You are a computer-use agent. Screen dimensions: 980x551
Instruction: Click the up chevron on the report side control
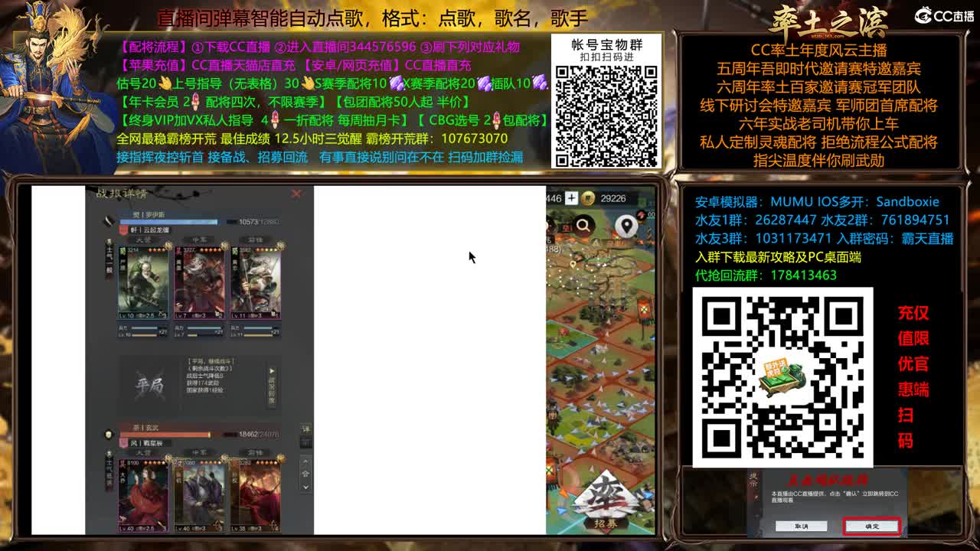(x=305, y=461)
